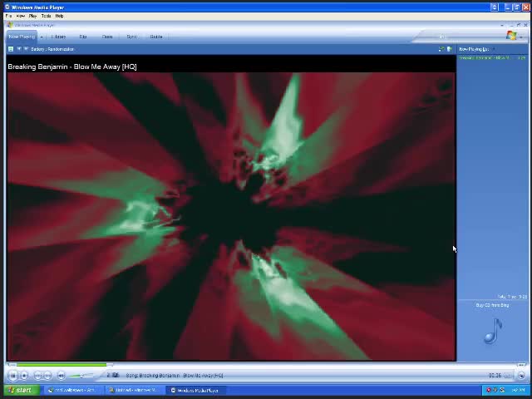Click the song title status text
Viewport: 532px width, 399px height.
pos(175,375)
